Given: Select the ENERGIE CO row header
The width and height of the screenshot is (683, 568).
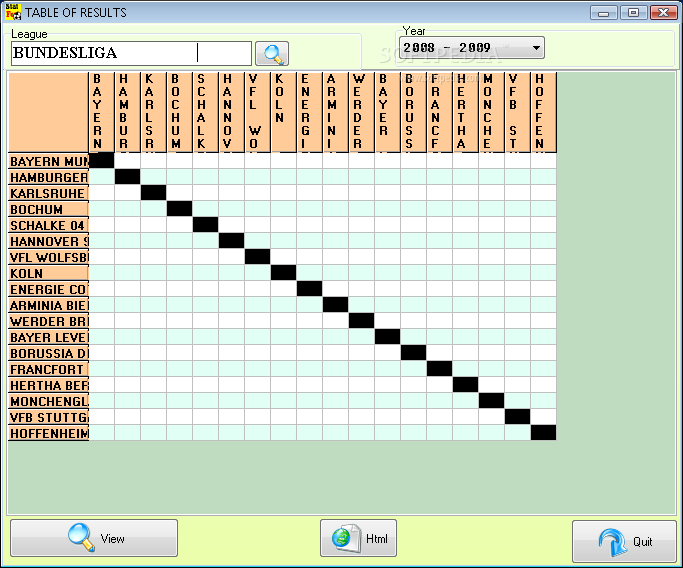Looking at the screenshot, I should (x=48, y=289).
